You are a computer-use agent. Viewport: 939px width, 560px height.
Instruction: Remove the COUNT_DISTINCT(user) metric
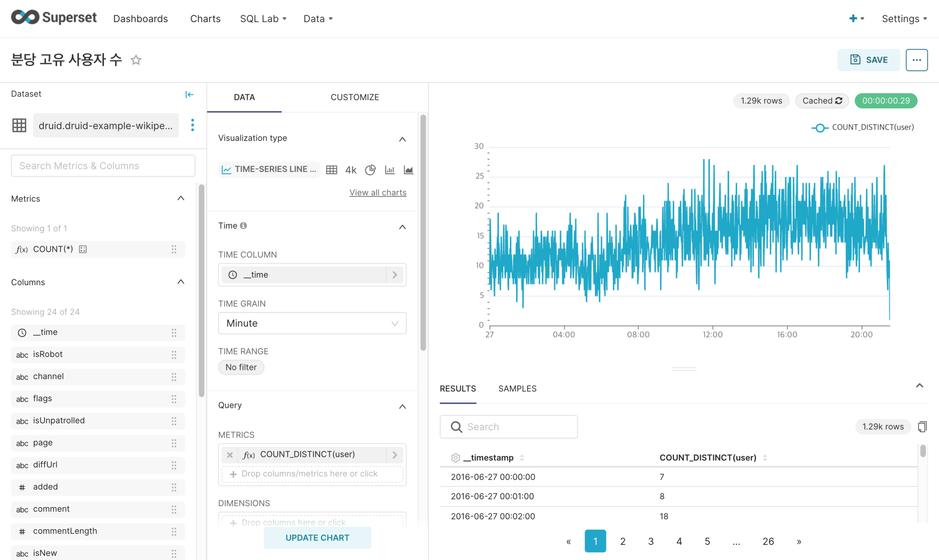230,455
